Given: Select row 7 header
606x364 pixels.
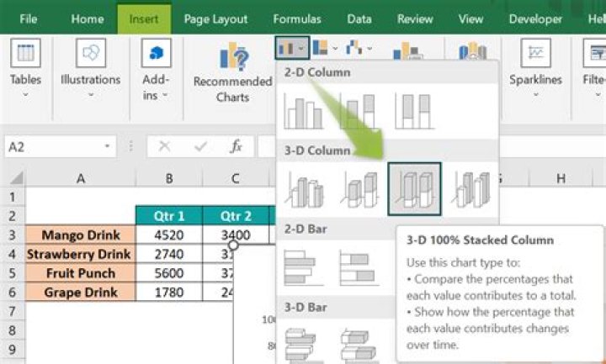Looking at the screenshot, I should click(x=12, y=311).
